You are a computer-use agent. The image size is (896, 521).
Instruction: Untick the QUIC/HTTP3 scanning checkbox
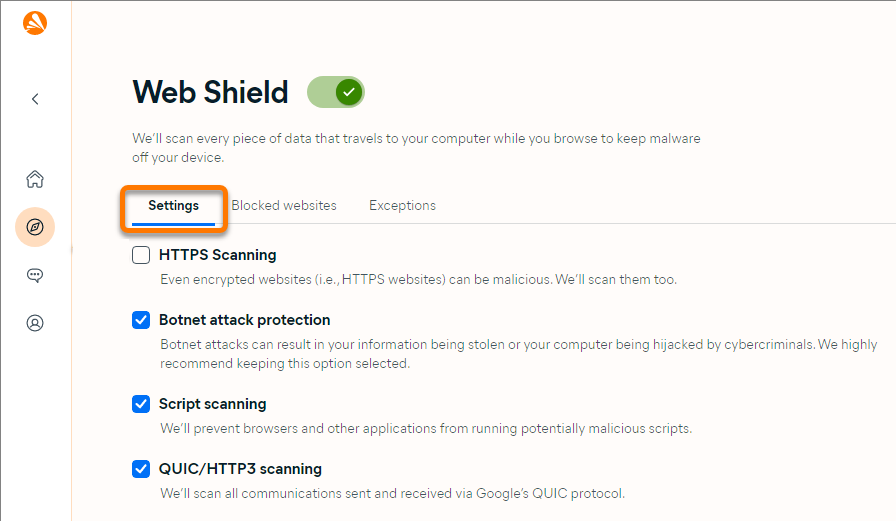tap(142, 468)
